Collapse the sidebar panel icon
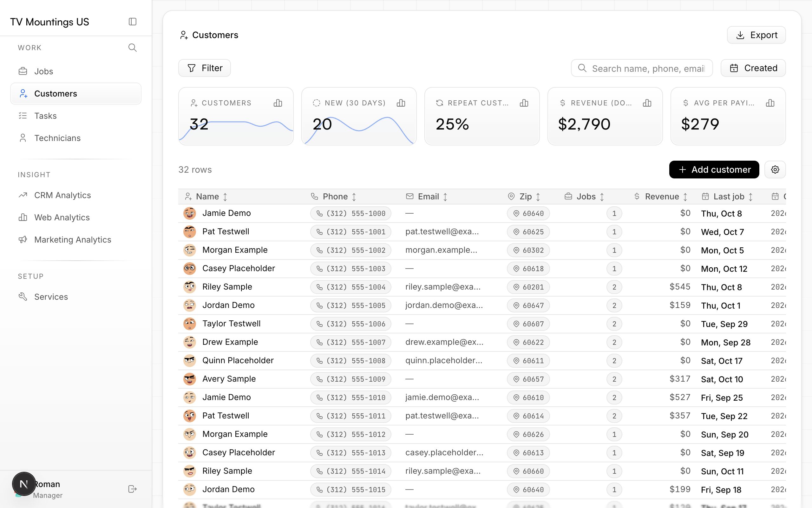 [x=133, y=22]
